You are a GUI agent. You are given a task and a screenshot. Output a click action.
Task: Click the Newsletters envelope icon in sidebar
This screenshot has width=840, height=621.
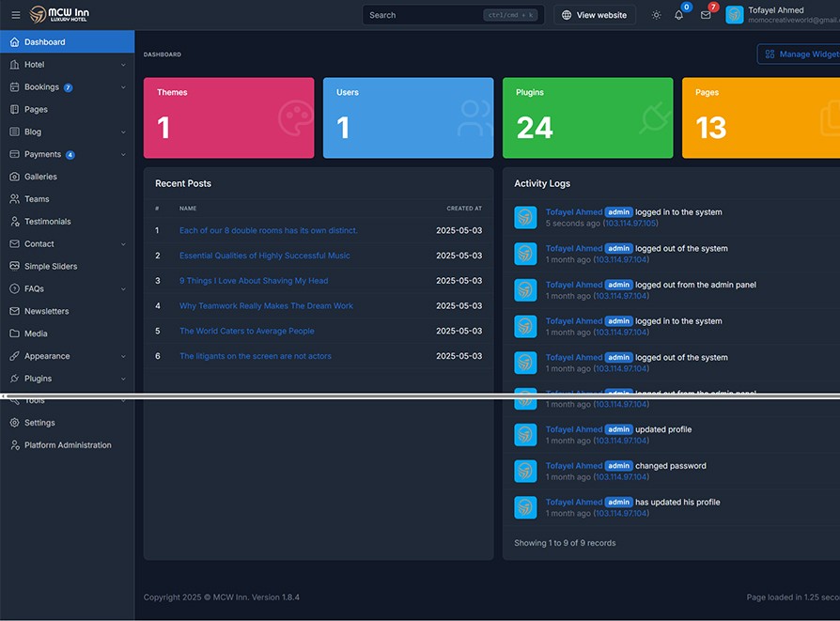point(15,311)
